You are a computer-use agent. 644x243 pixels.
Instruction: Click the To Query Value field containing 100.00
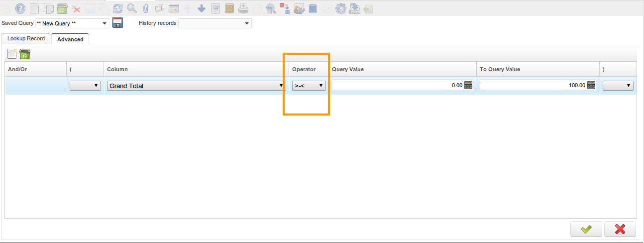(533, 86)
